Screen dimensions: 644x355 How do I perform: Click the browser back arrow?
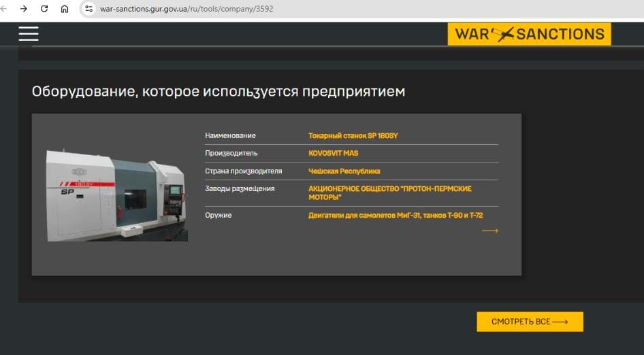[5, 9]
